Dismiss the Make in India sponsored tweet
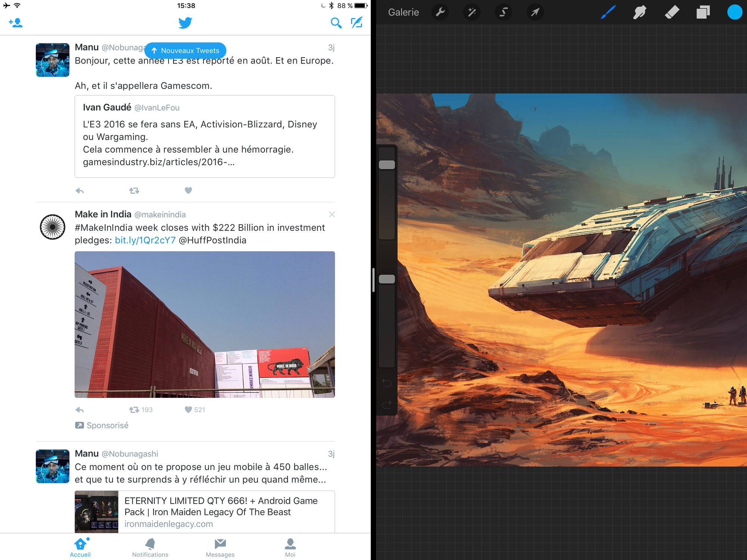This screenshot has height=560, width=747. coord(332,214)
